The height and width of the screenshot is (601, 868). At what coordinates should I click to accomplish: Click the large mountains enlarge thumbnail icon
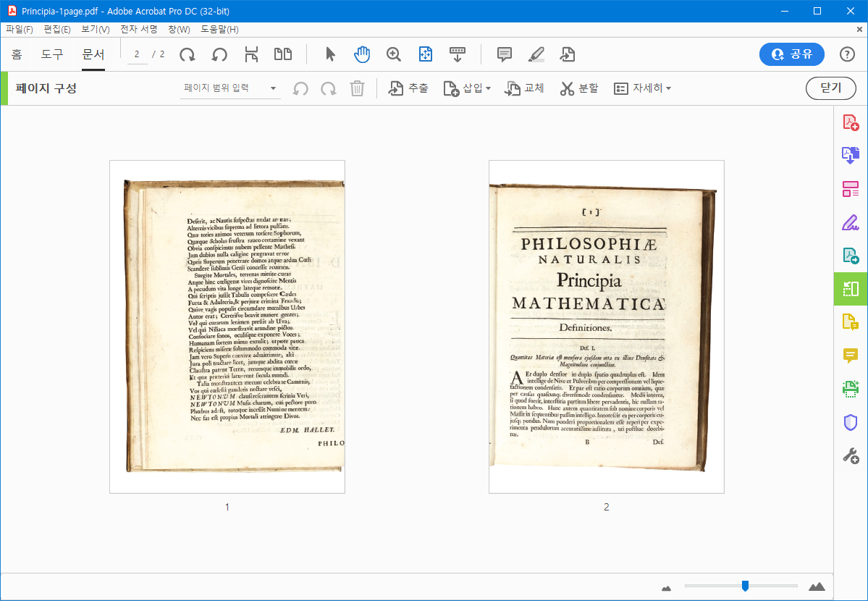tap(817, 587)
